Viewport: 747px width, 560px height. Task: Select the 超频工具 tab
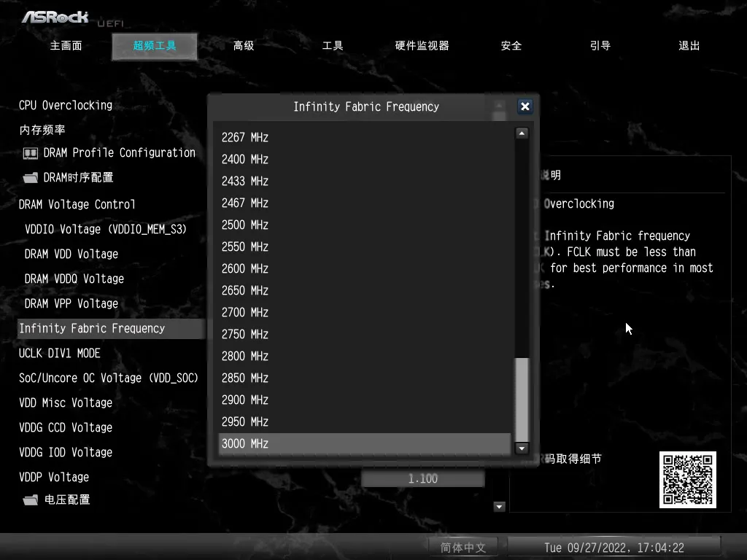coord(155,46)
